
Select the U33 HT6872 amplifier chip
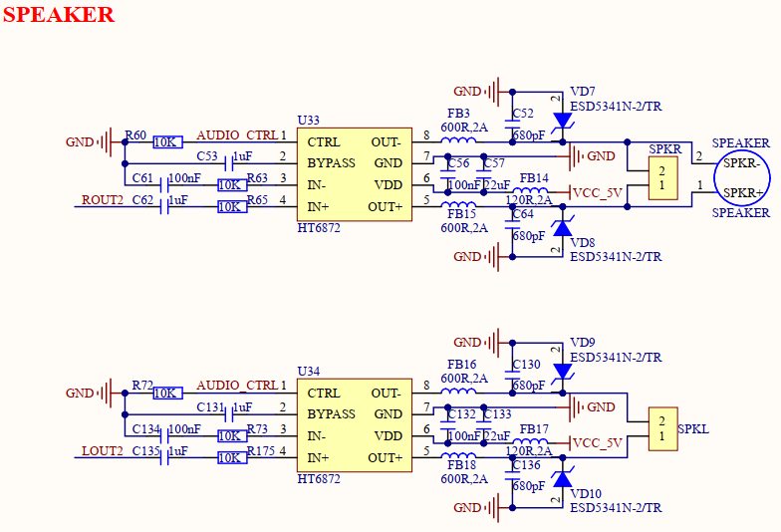(354, 173)
